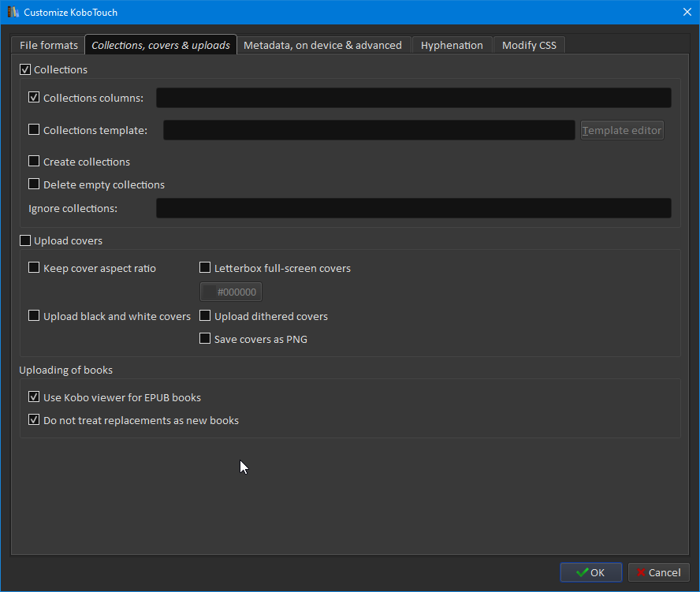The width and height of the screenshot is (700, 592).
Task: Switch to the File formats tab
Action: point(48,46)
